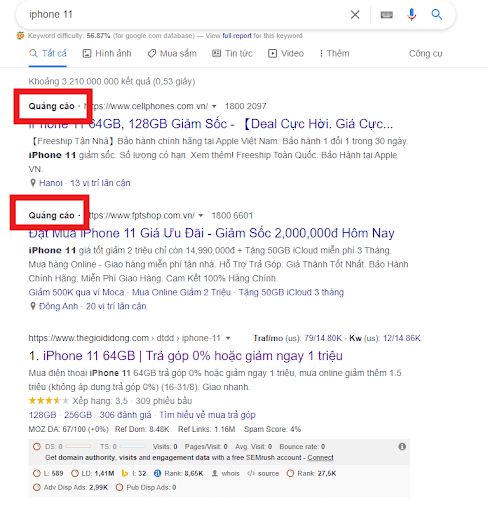This screenshot has height=512, width=488.
Task: Switch to Mua sắm tab
Action: (172, 53)
